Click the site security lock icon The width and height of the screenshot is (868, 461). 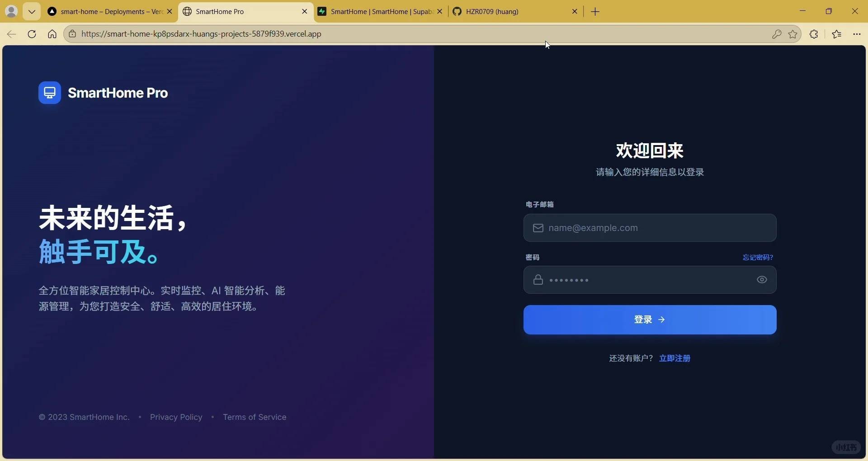coord(72,34)
